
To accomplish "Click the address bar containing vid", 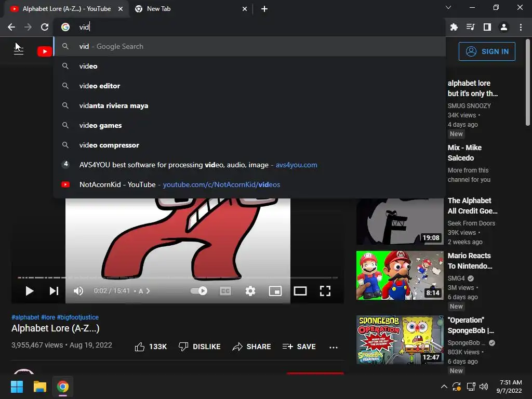I will tap(249, 27).
